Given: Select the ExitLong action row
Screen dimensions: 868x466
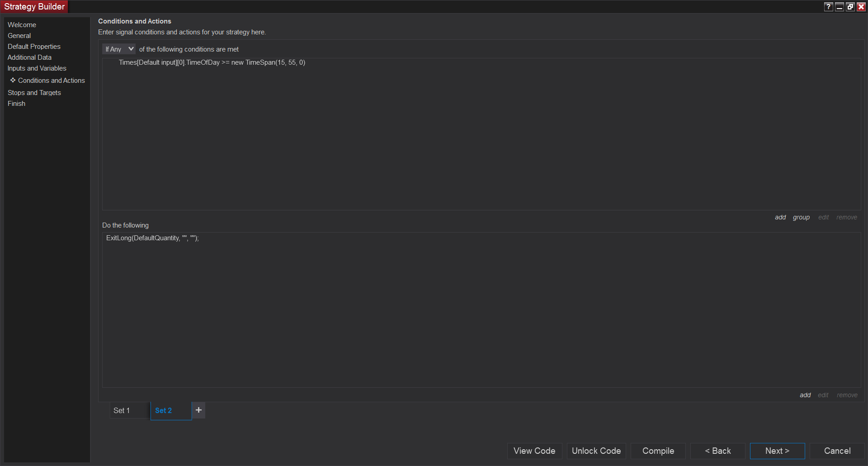Looking at the screenshot, I should point(152,238).
